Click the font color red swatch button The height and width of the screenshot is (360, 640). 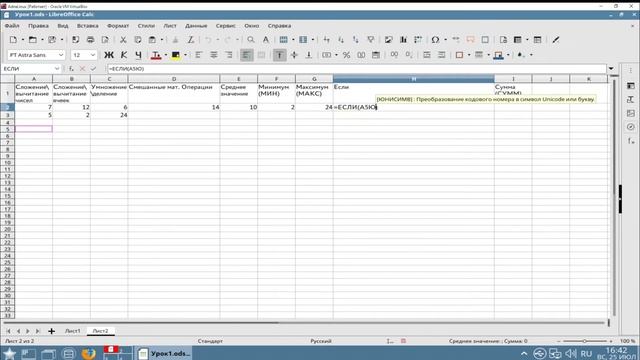[156, 55]
